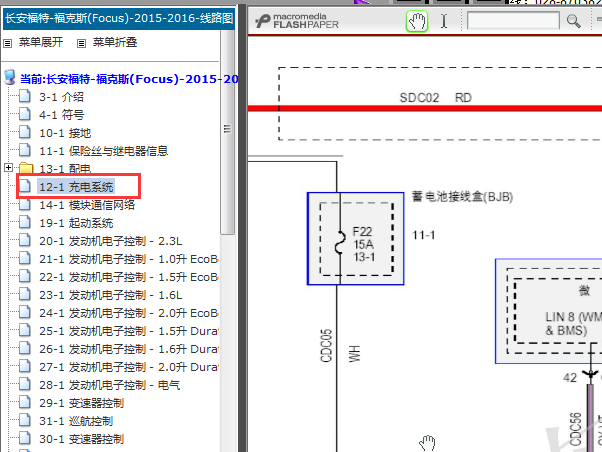602x452 pixels.
Task: Open 23-1 发动机电子控制 - 1.6L page
Action: point(111,295)
